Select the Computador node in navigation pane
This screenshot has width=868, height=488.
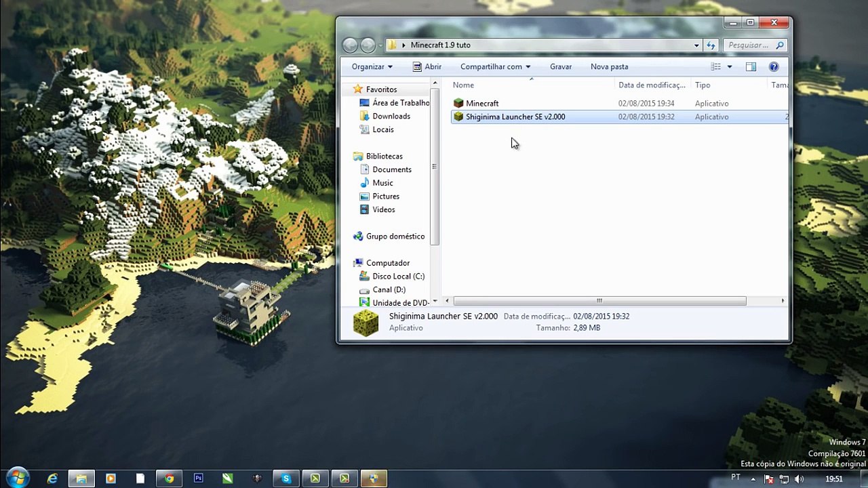click(388, 263)
